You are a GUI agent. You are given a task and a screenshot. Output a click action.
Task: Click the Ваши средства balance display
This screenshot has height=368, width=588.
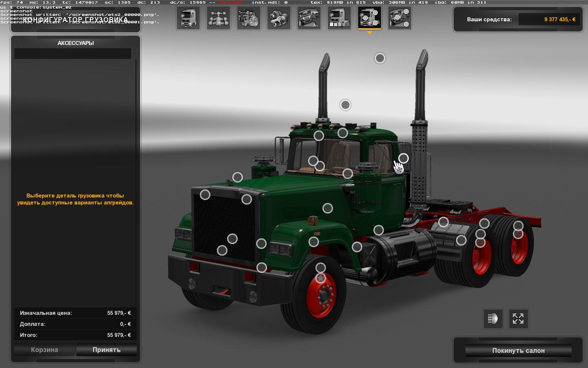pyautogui.click(x=549, y=19)
